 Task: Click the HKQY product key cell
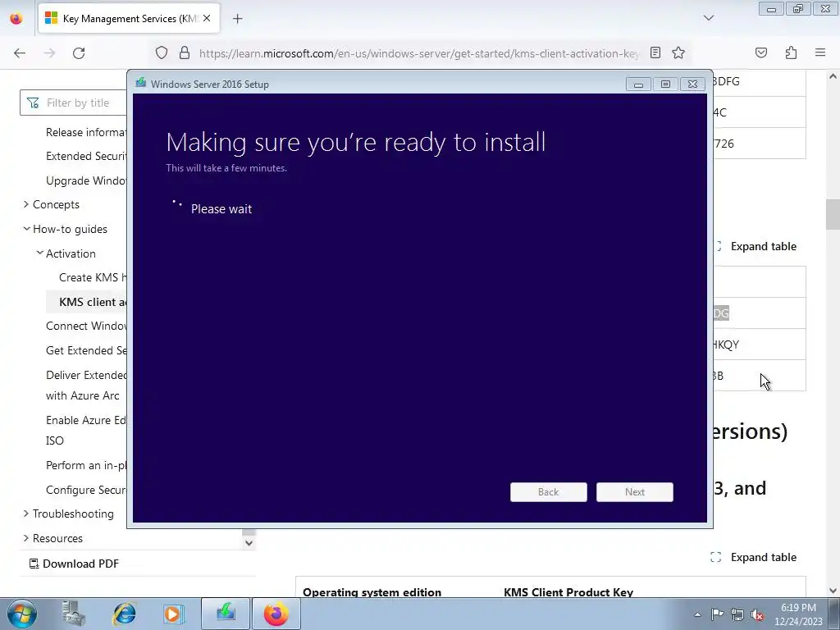pos(760,345)
